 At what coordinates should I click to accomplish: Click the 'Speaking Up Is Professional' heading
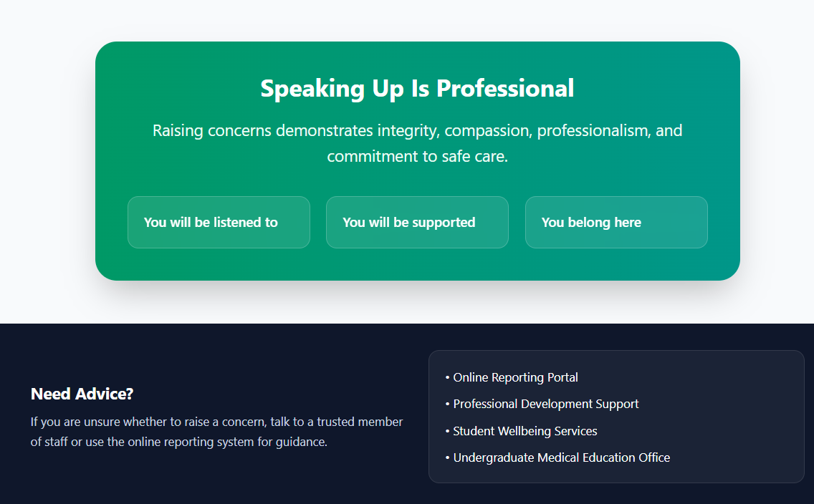click(417, 88)
